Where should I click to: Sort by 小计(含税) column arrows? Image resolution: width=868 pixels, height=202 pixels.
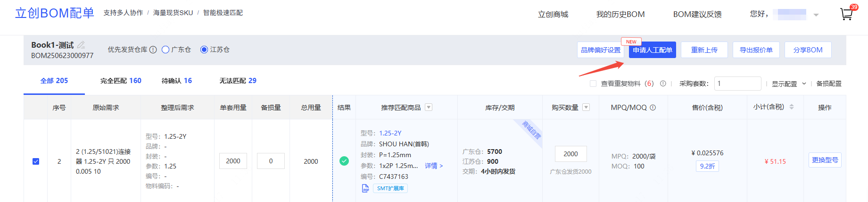(792, 107)
